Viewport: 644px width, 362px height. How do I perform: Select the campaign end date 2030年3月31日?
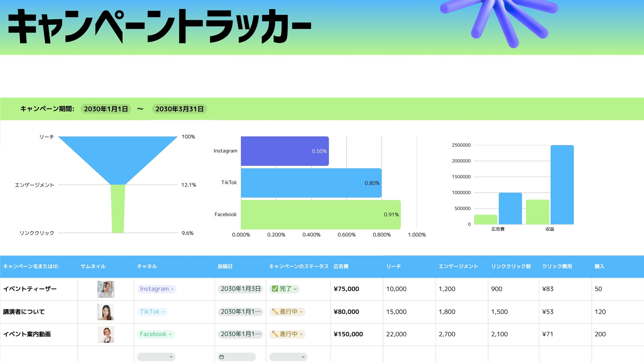180,109
